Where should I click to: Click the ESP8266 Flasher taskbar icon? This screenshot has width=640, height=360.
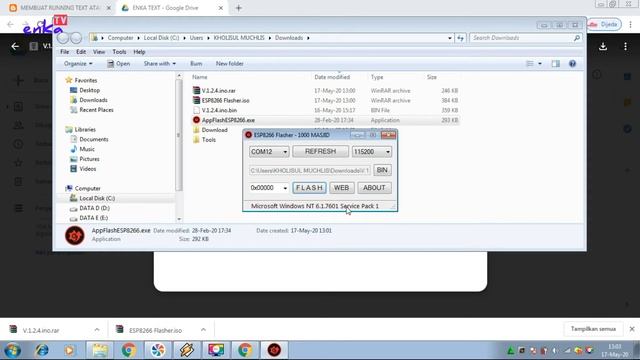click(x=274, y=350)
